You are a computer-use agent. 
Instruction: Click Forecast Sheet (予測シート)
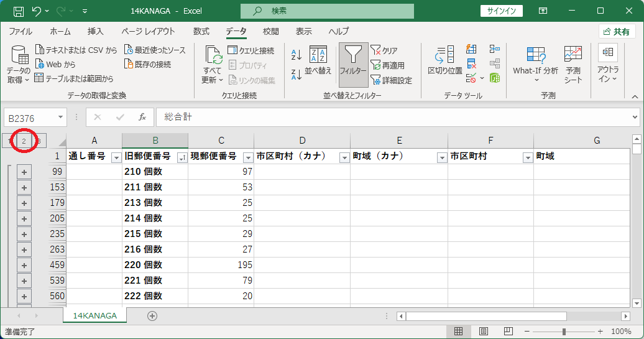573,65
